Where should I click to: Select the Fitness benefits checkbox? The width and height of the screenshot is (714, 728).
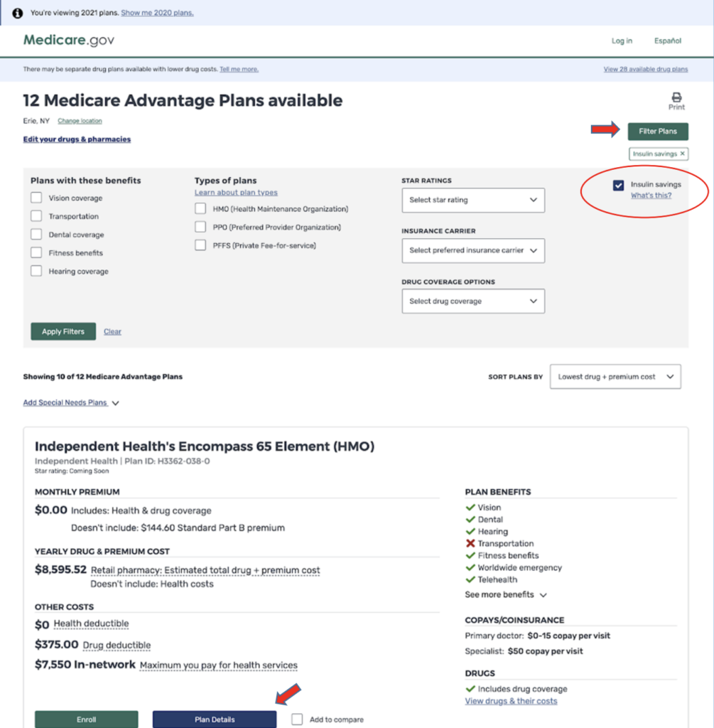tap(36, 252)
